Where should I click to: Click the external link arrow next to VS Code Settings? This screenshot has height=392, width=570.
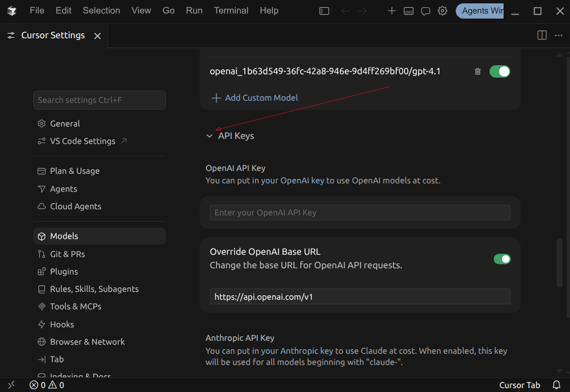click(x=124, y=141)
